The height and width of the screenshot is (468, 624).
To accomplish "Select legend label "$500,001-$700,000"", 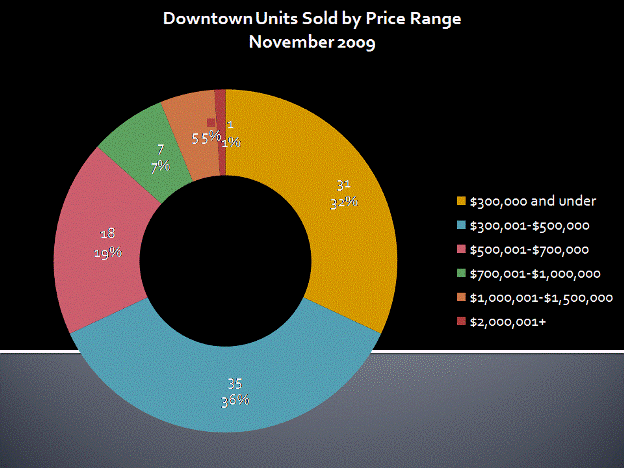I will click(x=529, y=250).
